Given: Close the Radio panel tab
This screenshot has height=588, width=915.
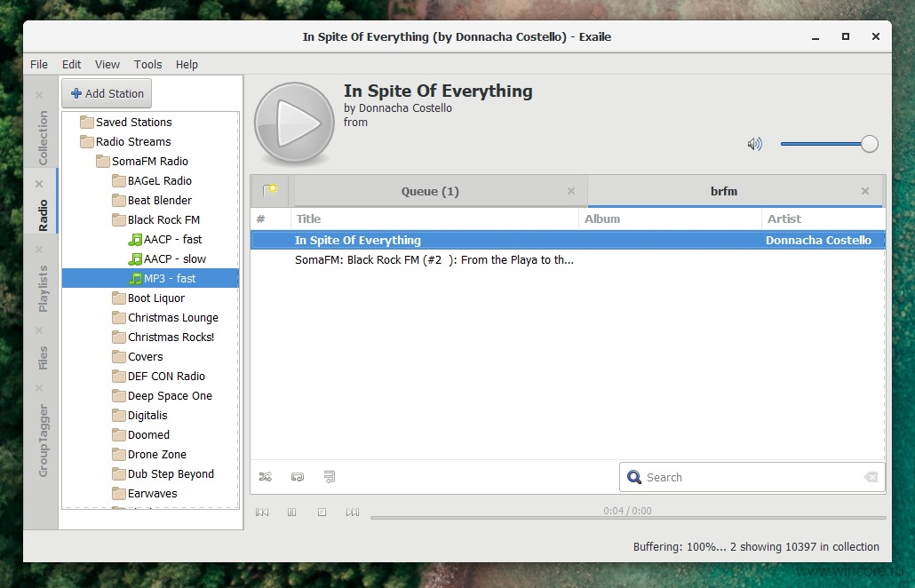Looking at the screenshot, I should [x=39, y=184].
